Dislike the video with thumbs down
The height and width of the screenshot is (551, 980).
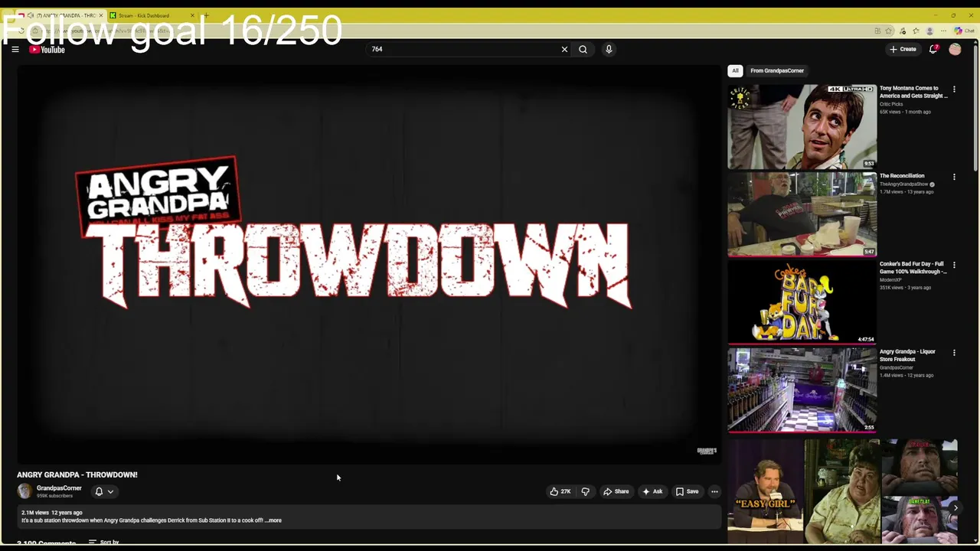[585, 491]
